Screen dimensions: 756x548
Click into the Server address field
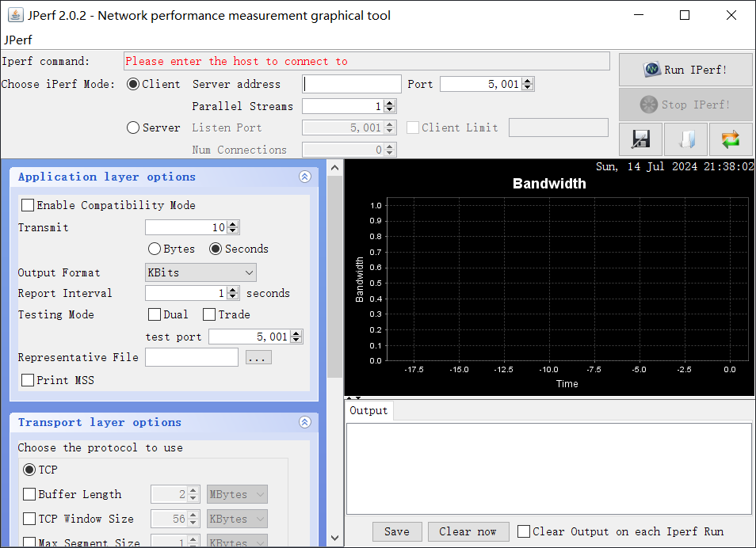pyautogui.click(x=352, y=84)
